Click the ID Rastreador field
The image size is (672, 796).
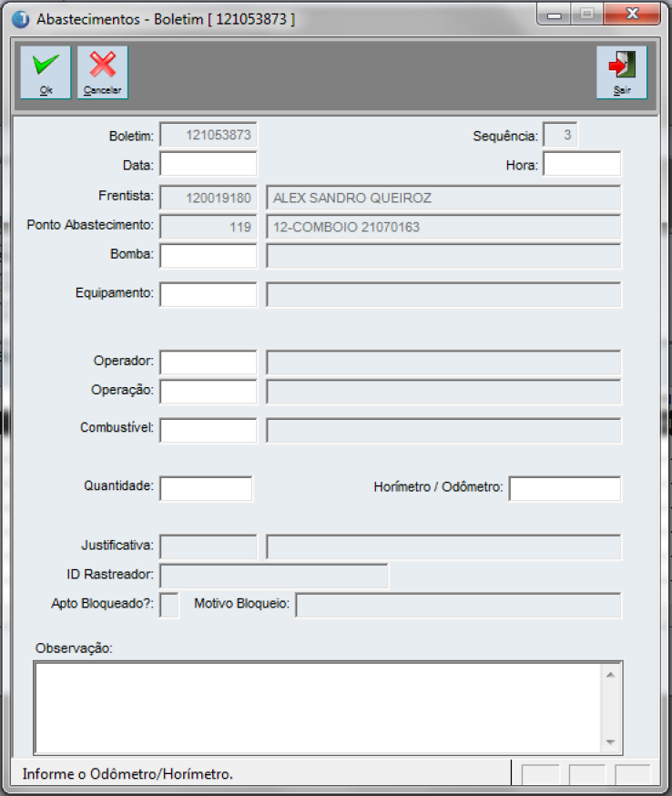(274, 576)
